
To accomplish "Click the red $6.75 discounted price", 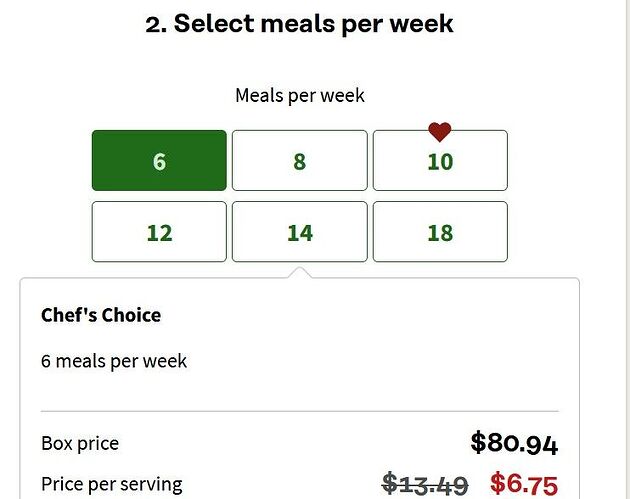I will point(524,485).
